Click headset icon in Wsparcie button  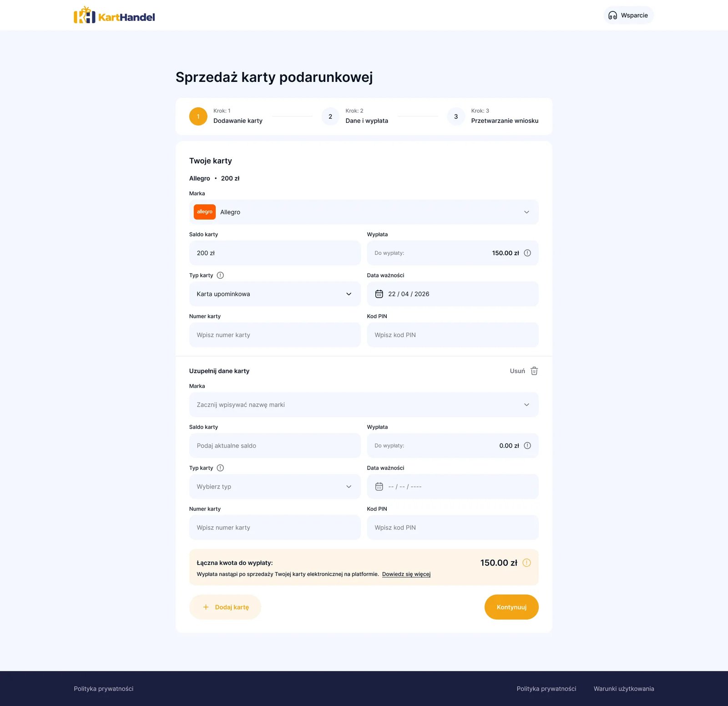613,15
